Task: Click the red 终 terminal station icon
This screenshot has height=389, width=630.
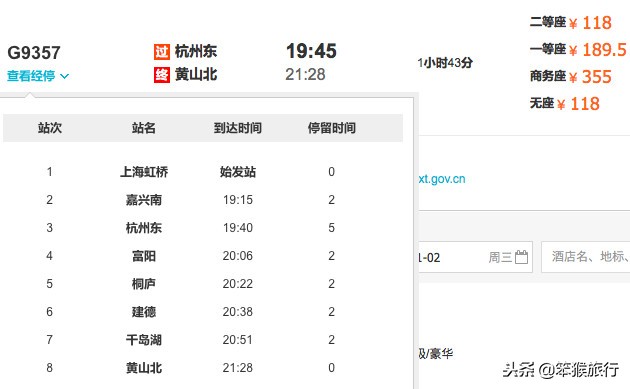Action: pyautogui.click(x=162, y=75)
